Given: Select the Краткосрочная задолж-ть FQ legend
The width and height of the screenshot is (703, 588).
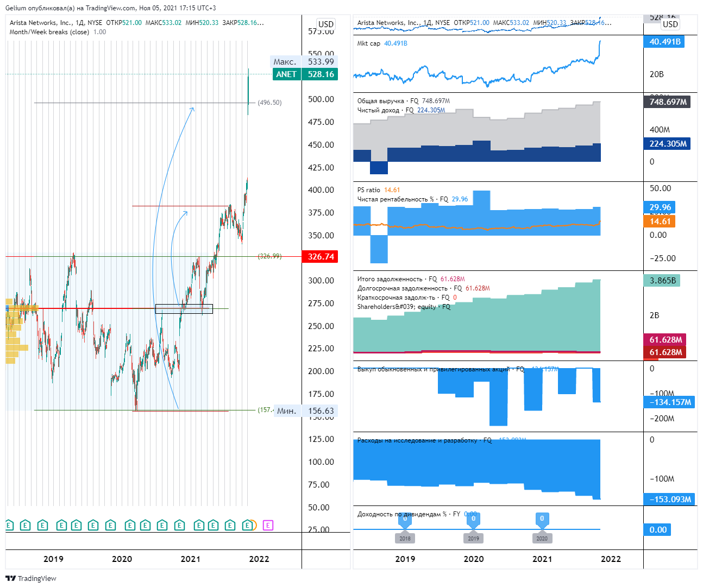Looking at the screenshot, I should point(407,298).
